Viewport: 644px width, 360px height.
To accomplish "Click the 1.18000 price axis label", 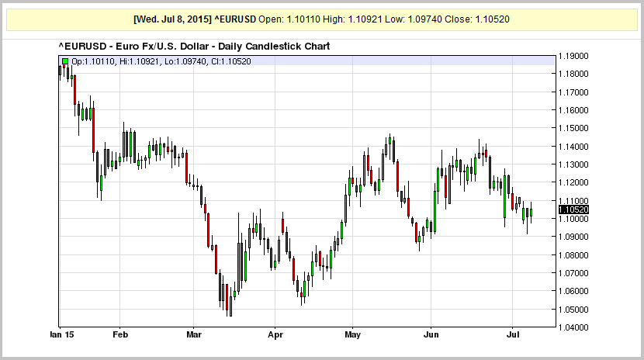I will click(x=573, y=74).
